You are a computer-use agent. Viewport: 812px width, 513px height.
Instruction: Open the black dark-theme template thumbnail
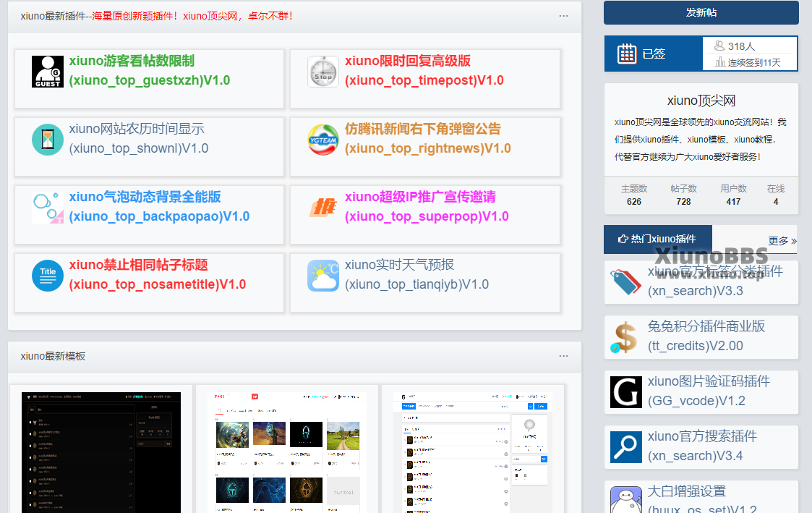pos(101,452)
